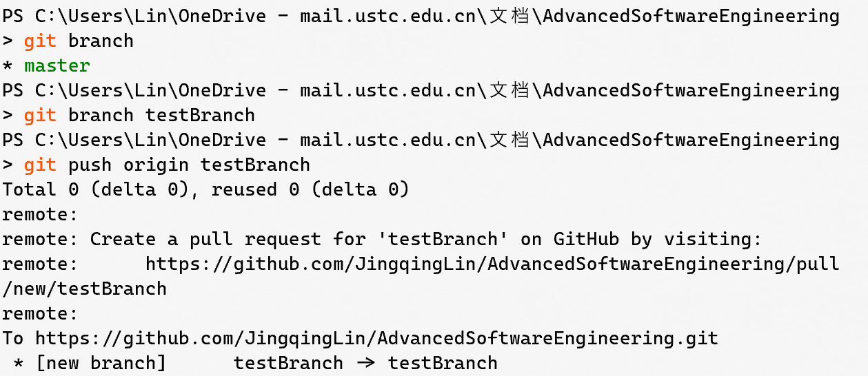Click the '/new/testBranch' wrapped URL segment
868x376 pixels.
(84, 289)
